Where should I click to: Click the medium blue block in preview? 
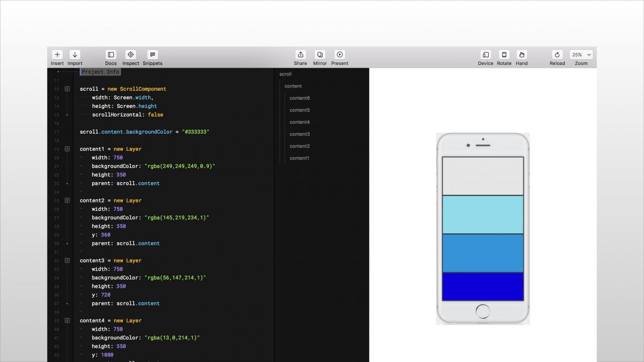[483, 253]
